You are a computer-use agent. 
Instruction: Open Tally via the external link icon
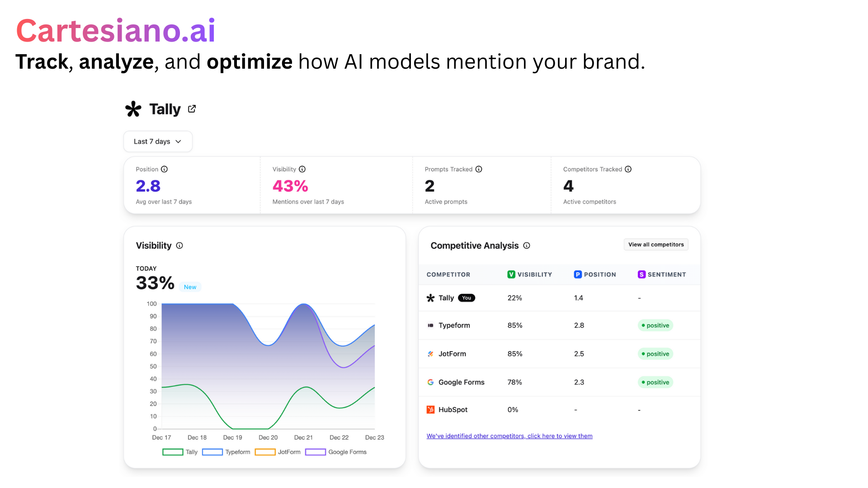pyautogui.click(x=192, y=109)
